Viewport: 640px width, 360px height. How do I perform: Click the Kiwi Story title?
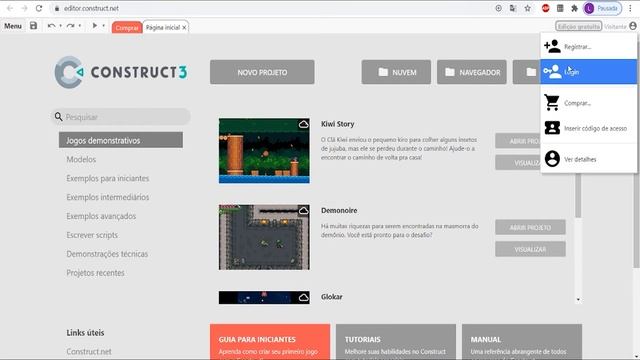[338, 124]
